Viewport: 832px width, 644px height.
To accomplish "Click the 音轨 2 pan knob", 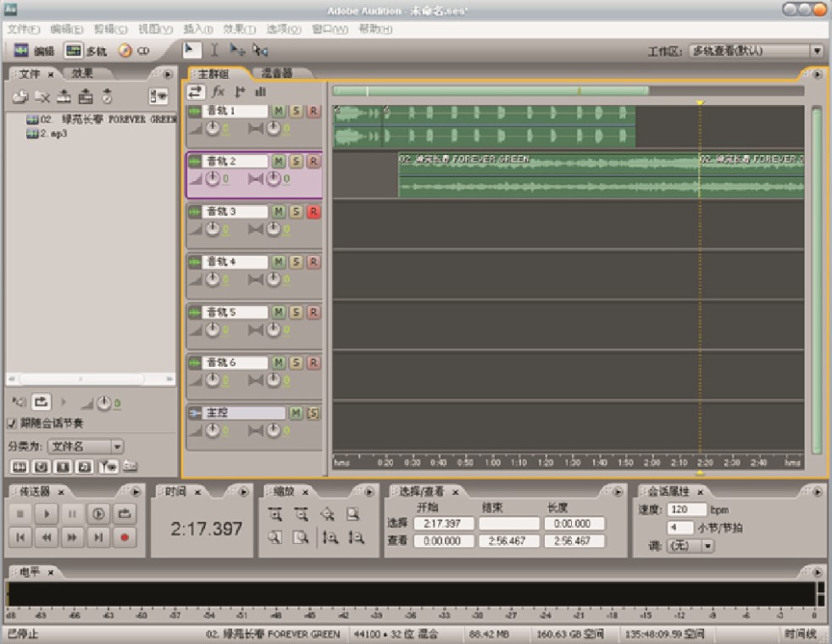I will click(274, 179).
